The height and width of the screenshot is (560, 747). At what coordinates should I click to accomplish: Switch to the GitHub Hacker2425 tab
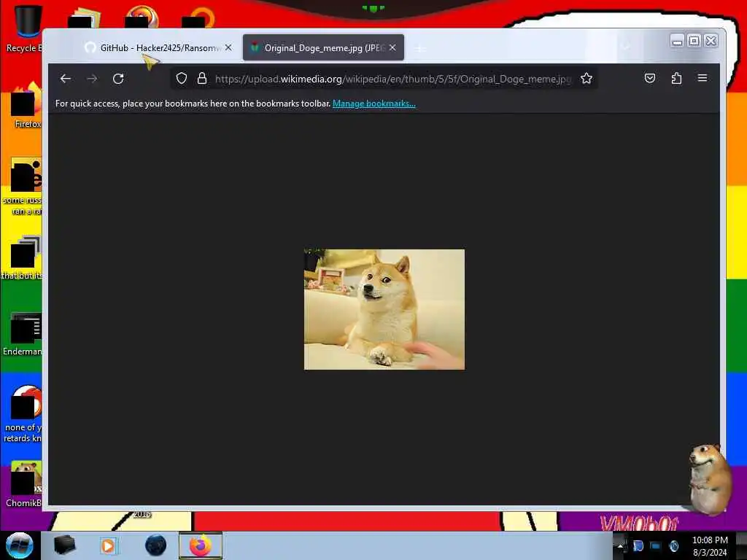tap(158, 47)
